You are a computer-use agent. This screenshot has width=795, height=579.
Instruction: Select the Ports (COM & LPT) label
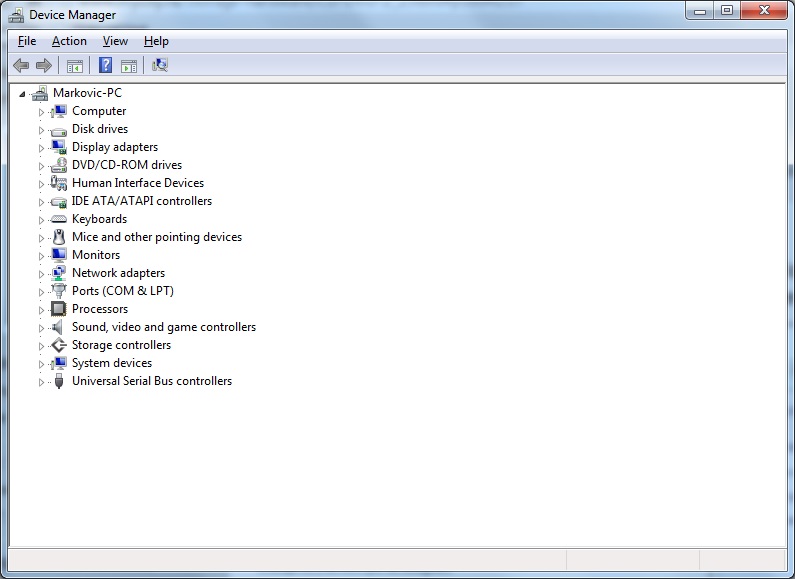(x=123, y=291)
